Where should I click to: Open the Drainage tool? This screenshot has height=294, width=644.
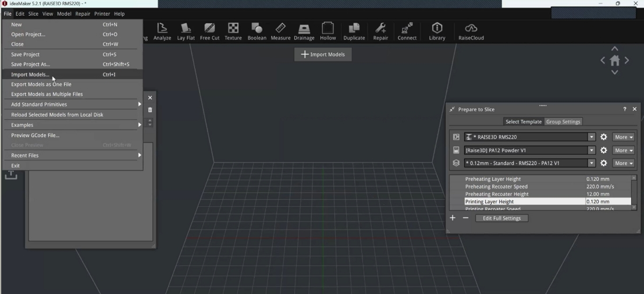click(304, 31)
